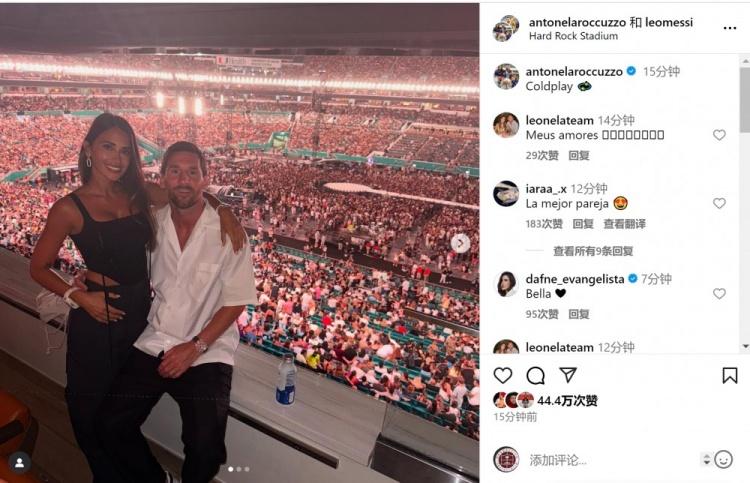Show tagged people icon on photo
Screen dimensions: 750x483
[x=20, y=462]
